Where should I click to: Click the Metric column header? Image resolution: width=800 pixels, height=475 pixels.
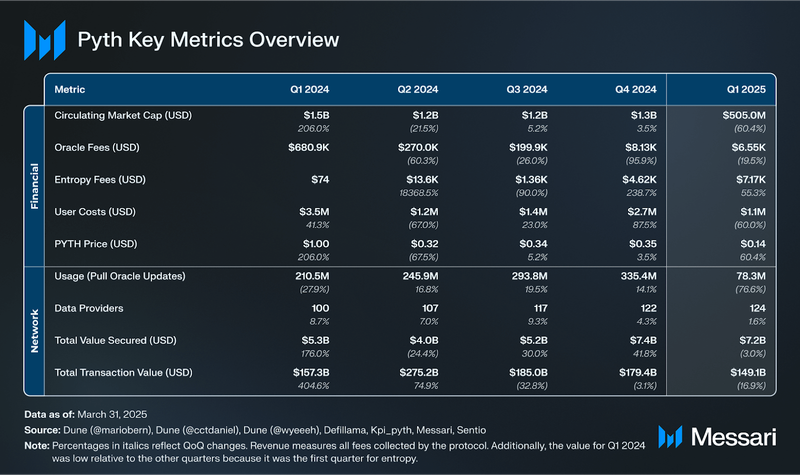(x=70, y=89)
